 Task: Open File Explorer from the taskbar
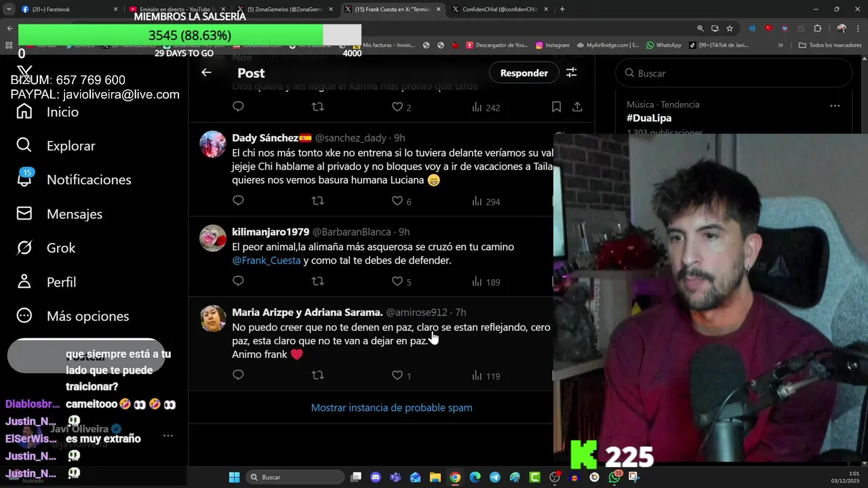coord(435,477)
